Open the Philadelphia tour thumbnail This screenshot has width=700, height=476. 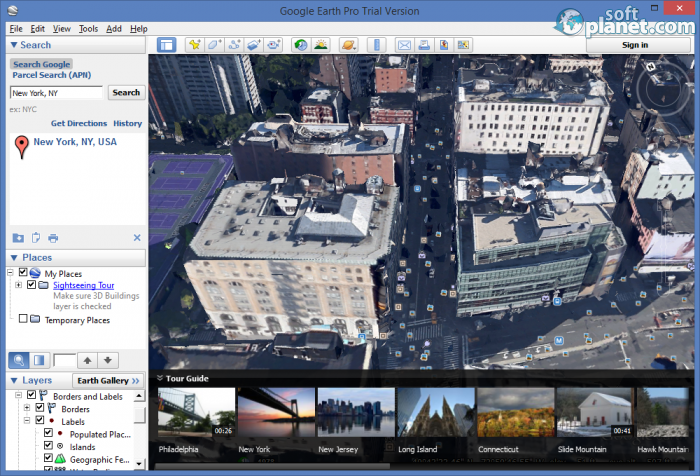click(196, 412)
